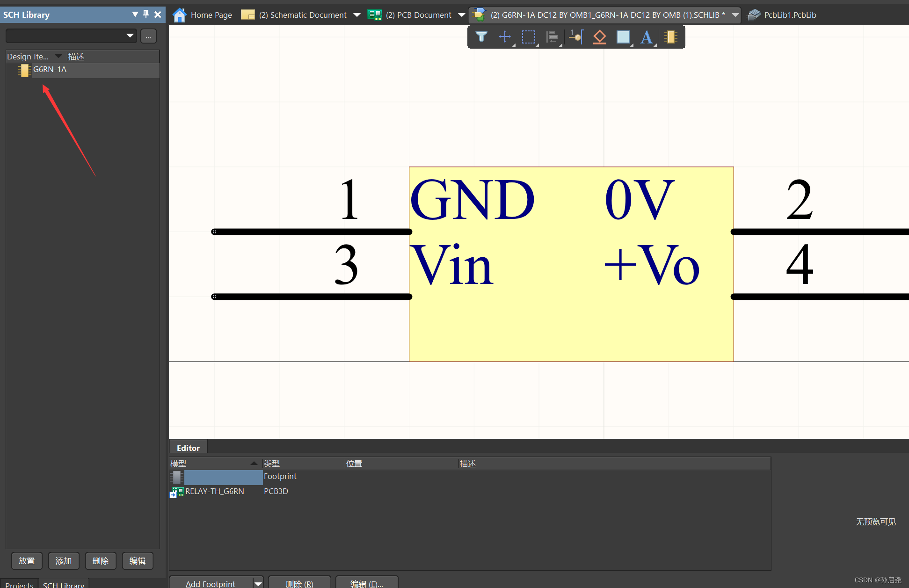Select the Place Pin tool
Viewport: 909px width, 588px height.
(576, 37)
